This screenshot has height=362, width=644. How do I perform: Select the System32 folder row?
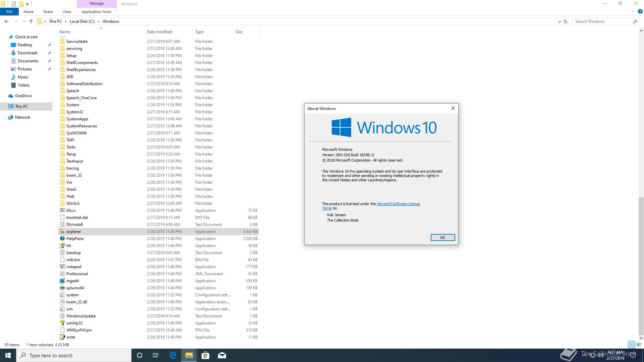[159, 112]
